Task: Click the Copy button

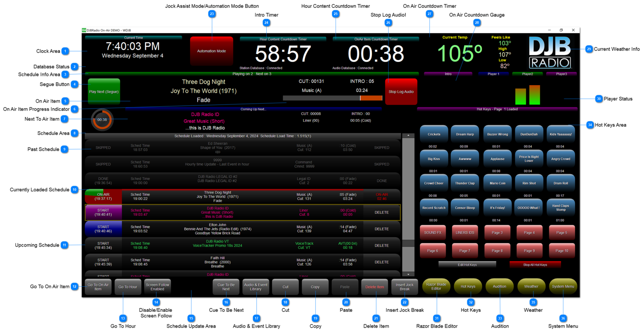Action: 315,287
